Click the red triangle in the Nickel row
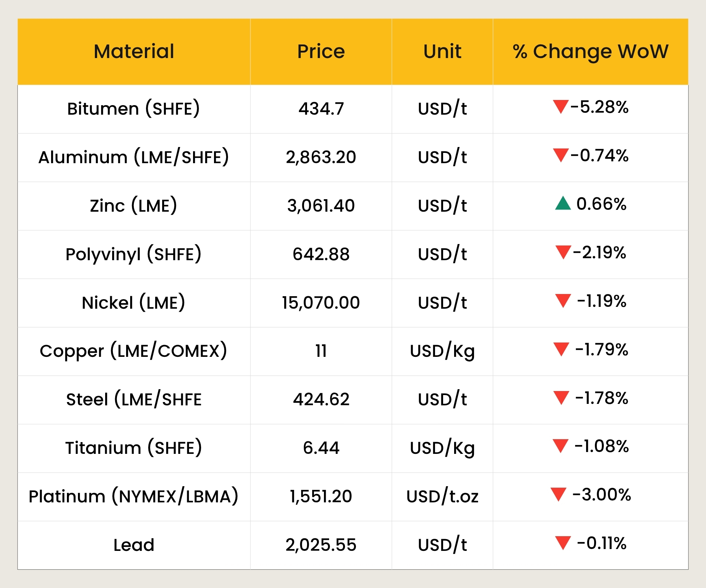 pos(563,300)
